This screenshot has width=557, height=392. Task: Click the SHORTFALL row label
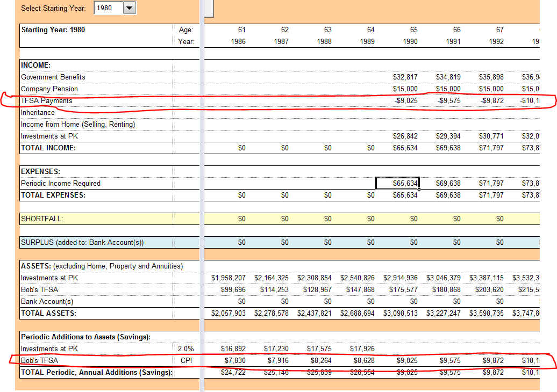click(x=41, y=219)
